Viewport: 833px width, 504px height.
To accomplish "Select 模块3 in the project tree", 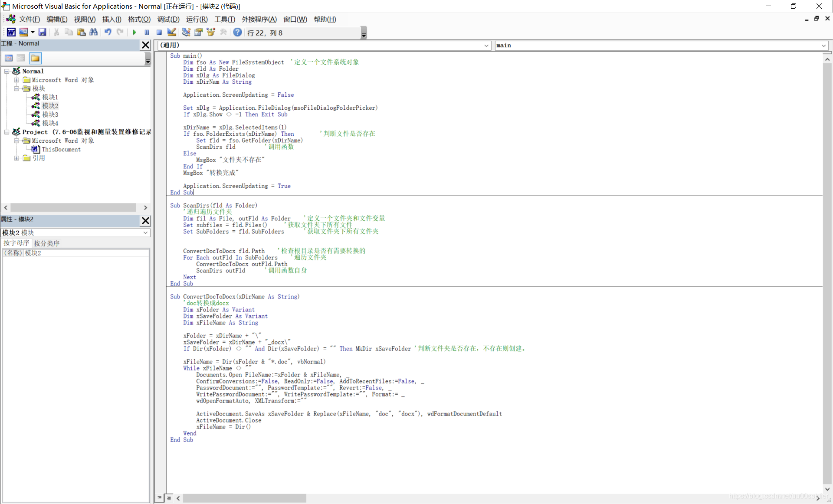I will pyautogui.click(x=50, y=115).
